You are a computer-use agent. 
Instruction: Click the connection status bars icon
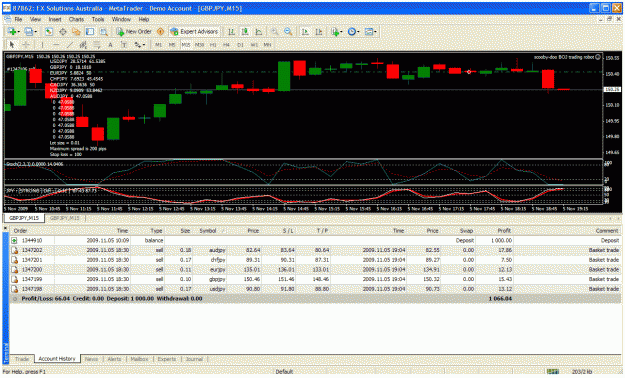(552, 372)
